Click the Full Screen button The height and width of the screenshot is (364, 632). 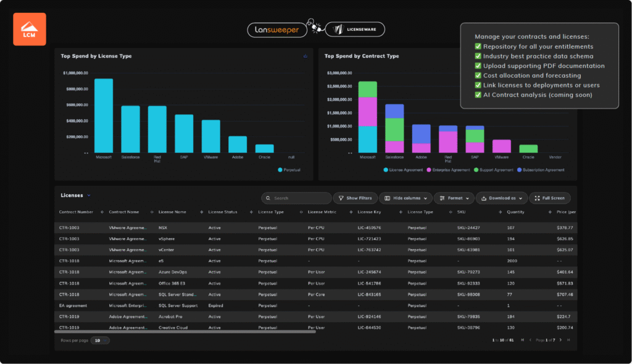coord(549,198)
